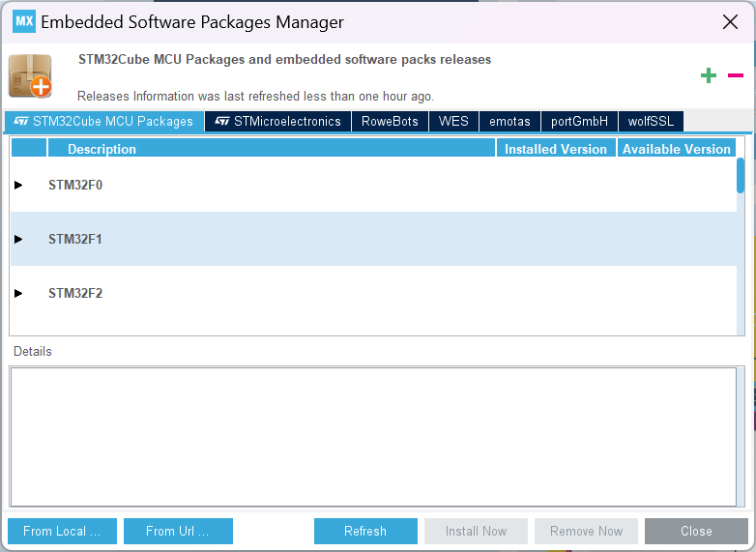This screenshot has width=756, height=552.
Task: Expand the STM32F2 package row
Action: point(18,293)
